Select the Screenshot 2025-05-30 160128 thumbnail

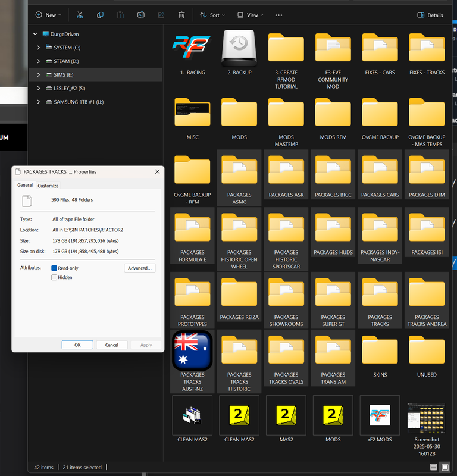[x=427, y=418]
